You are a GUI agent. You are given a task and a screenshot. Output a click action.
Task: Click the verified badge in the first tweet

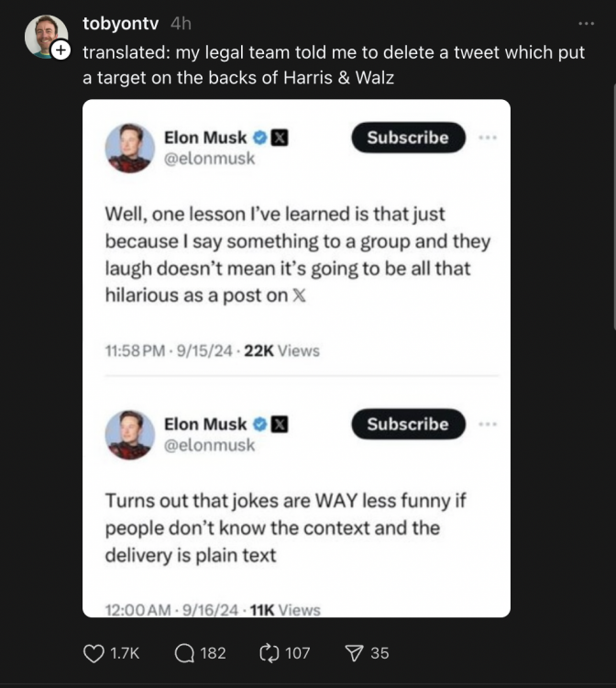click(x=260, y=138)
